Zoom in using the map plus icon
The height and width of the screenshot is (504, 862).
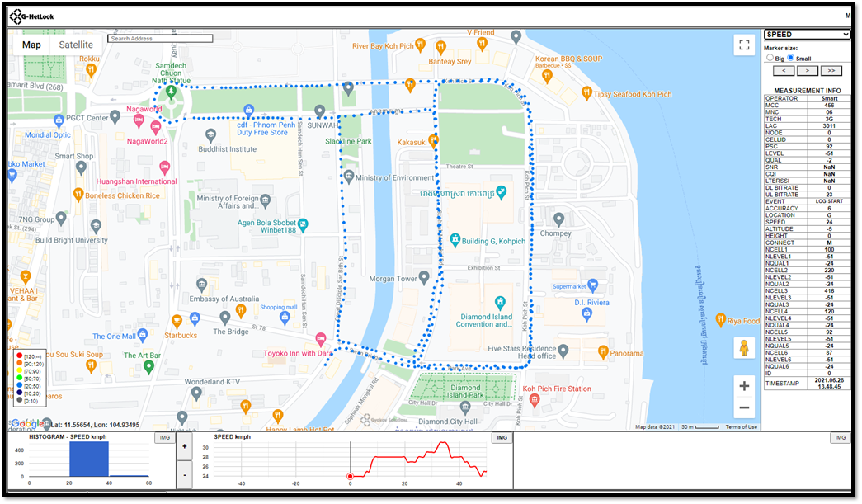[743, 384]
